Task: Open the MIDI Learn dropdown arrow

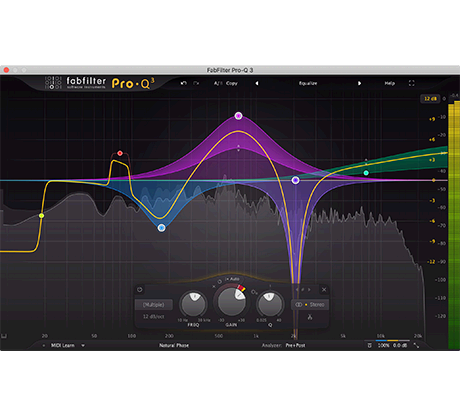Action: [83, 345]
